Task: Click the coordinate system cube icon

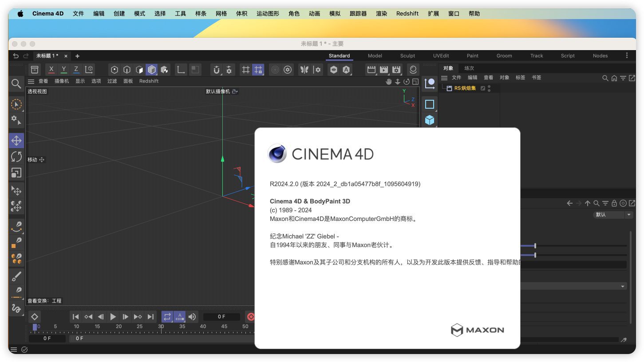Action: 89,70
